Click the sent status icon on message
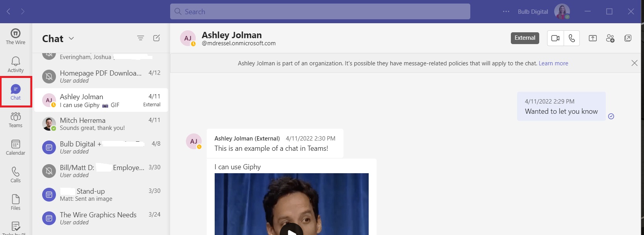Screen dimensions: 644x235 click(x=611, y=116)
